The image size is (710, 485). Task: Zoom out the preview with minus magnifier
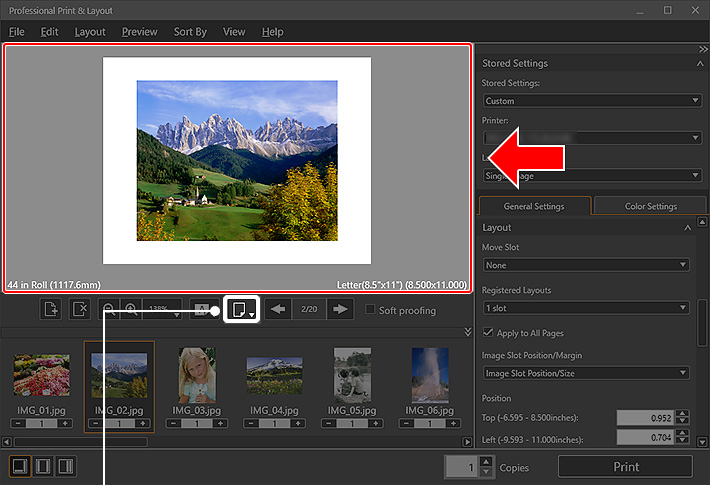click(x=108, y=310)
